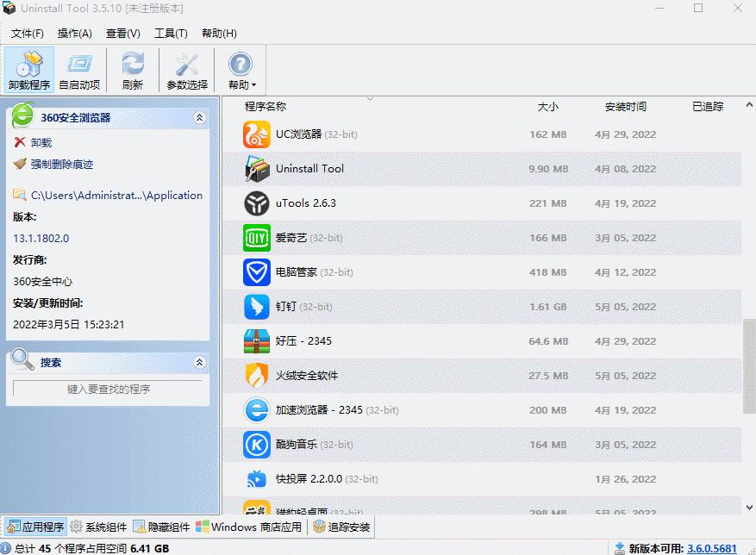Switch to the Windows 商店应用 tab
This screenshot has height=555, width=756.
(249, 527)
